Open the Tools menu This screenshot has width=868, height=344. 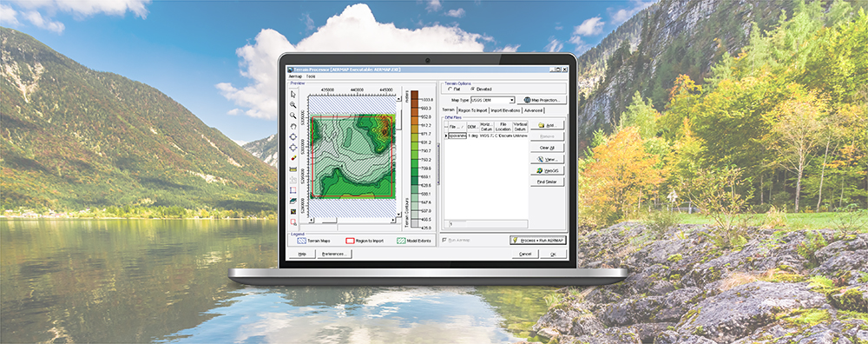(x=311, y=76)
